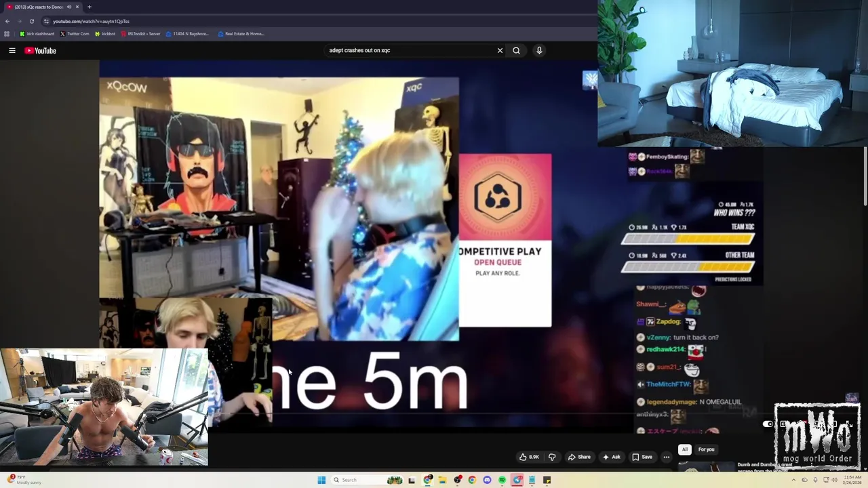
Task: Clear the YouTube search query
Action: point(500,50)
